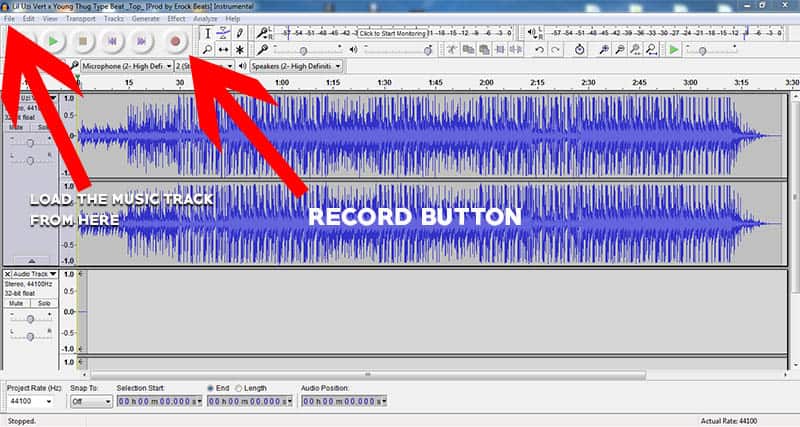The height and width of the screenshot is (427, 800).
Task: Open the File menu
Action: 9,19
